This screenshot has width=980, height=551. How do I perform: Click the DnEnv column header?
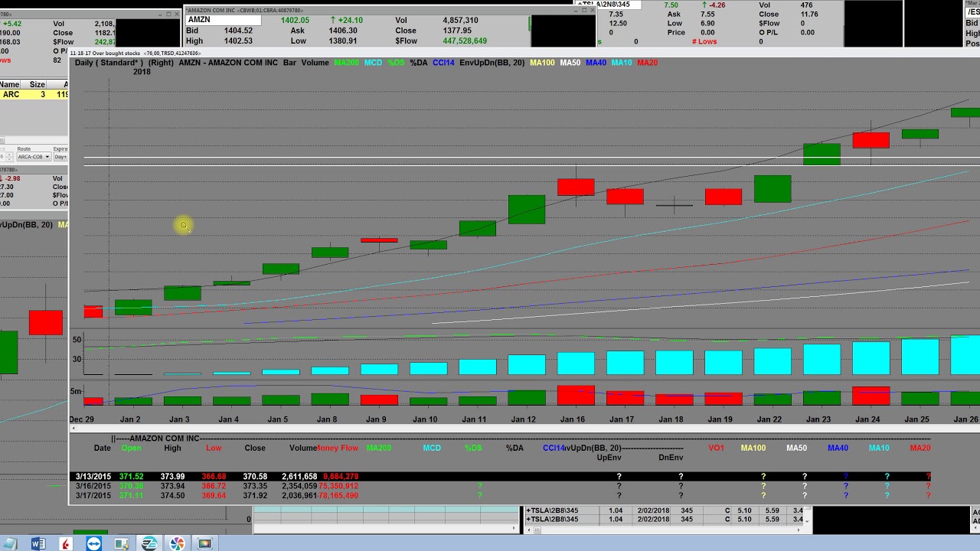point(671,458)
